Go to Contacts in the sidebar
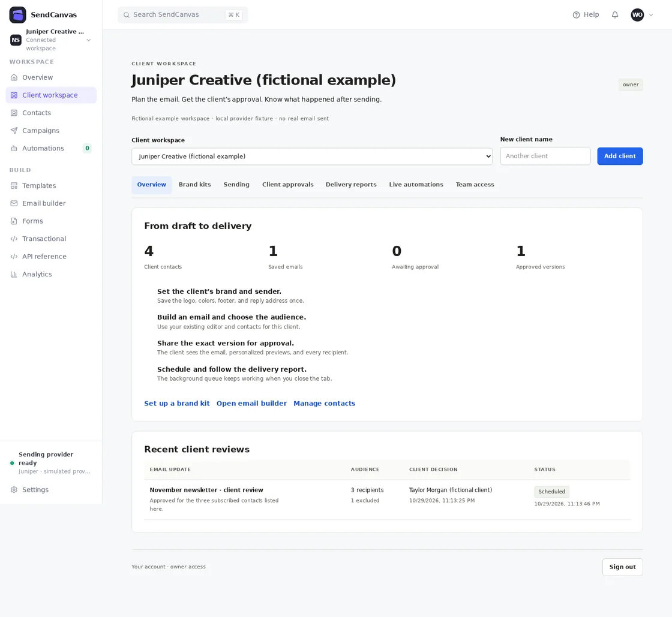This screenshot has height=617, width=672. point(51,113)
